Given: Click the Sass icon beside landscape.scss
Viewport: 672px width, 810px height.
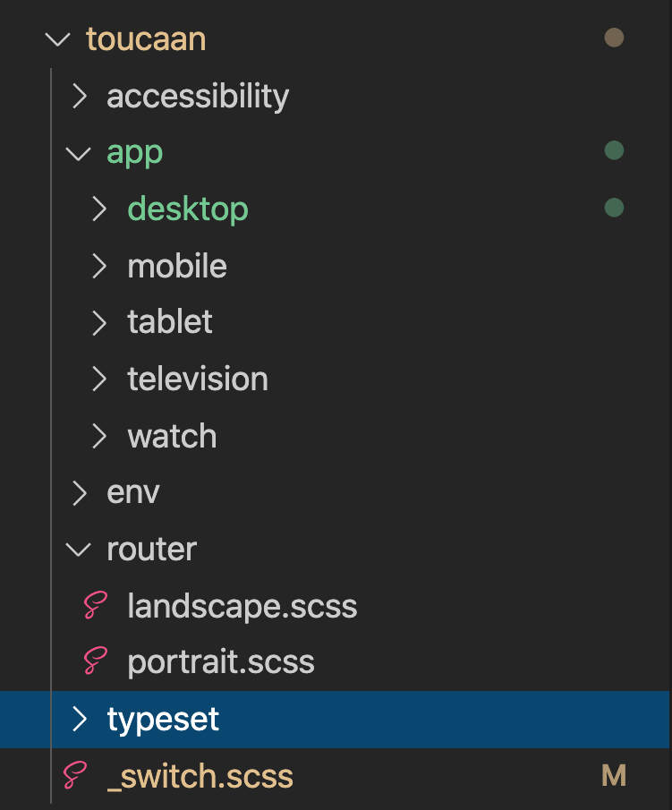Looking at the screenshot, I should 96,605.
